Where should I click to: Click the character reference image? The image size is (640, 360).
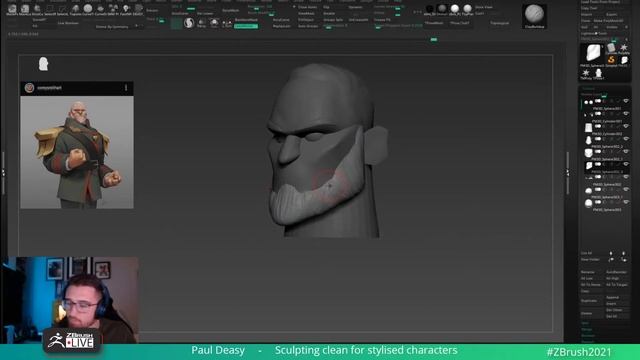point(77,152)
